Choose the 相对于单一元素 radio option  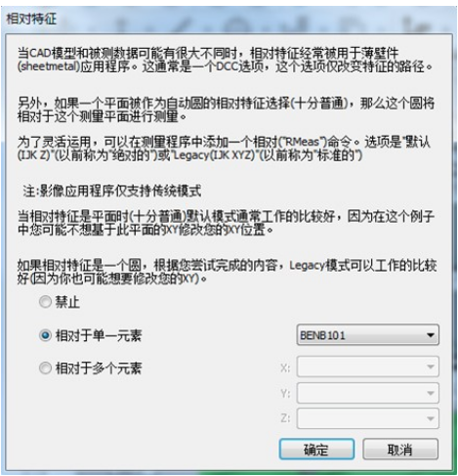[x=45, y=335]
